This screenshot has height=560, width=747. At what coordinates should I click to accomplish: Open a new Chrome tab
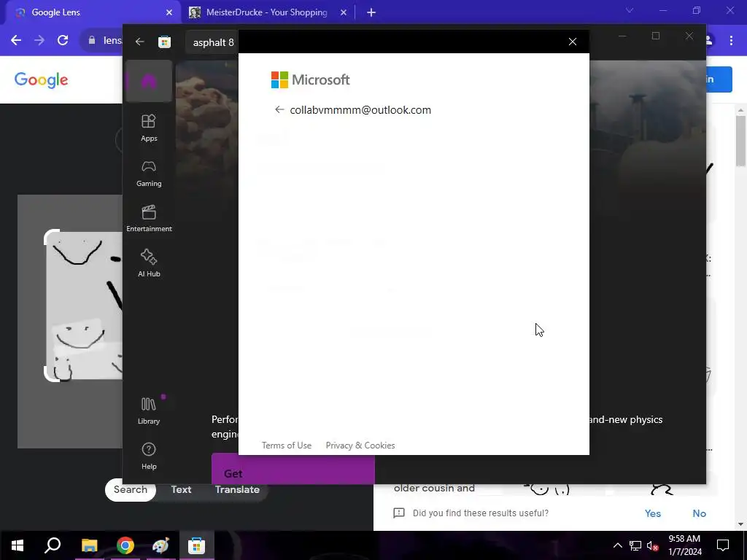click(371, 12)
